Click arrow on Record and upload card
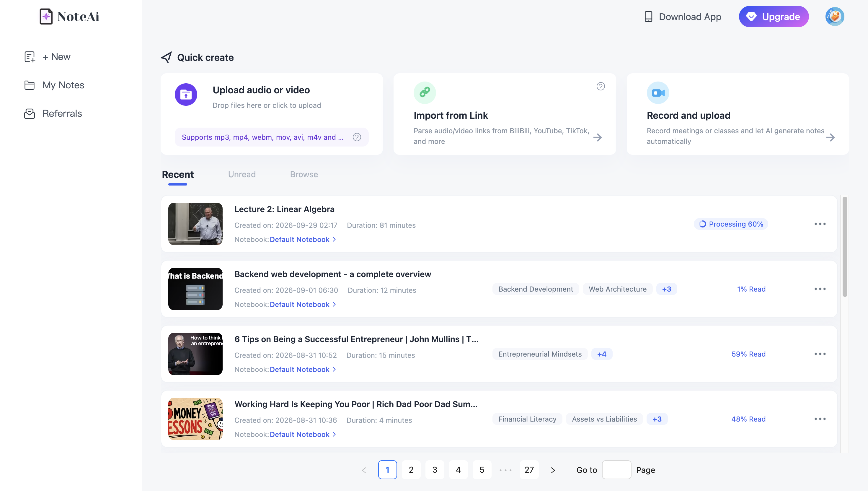This screenshot has width=868, height=491. 831,137
